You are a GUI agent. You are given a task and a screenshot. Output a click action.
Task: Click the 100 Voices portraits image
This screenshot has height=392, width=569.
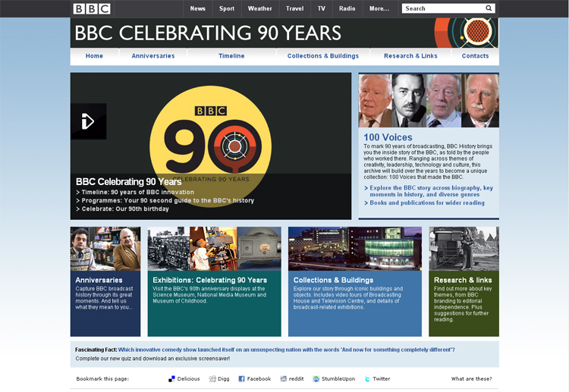pos(429,100)
